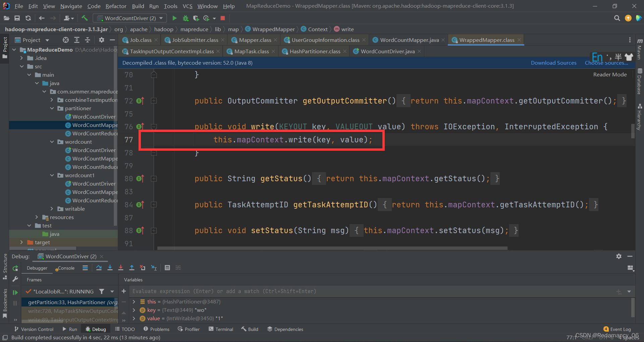644x342 pixels.
Task: Open Event Log
Action: pyautogui.click(x=617, y=329)
